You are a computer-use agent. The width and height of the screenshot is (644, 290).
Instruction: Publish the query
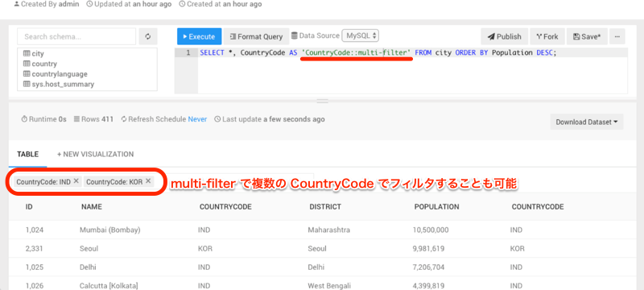[505, 36]
